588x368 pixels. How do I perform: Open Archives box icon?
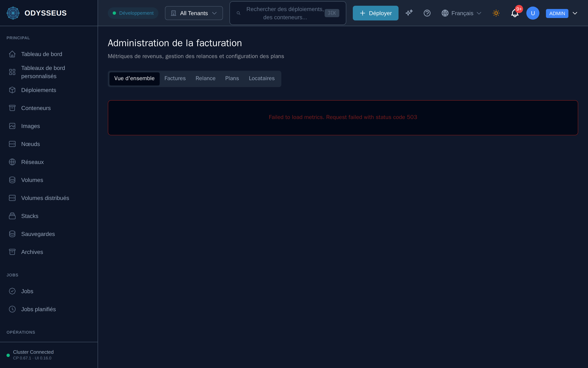pyautogui.click(x=12, y=252)
